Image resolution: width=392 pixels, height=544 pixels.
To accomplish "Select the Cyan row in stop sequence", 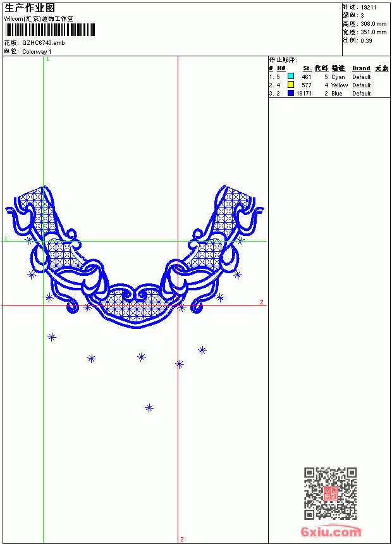I will pos(329,77).
